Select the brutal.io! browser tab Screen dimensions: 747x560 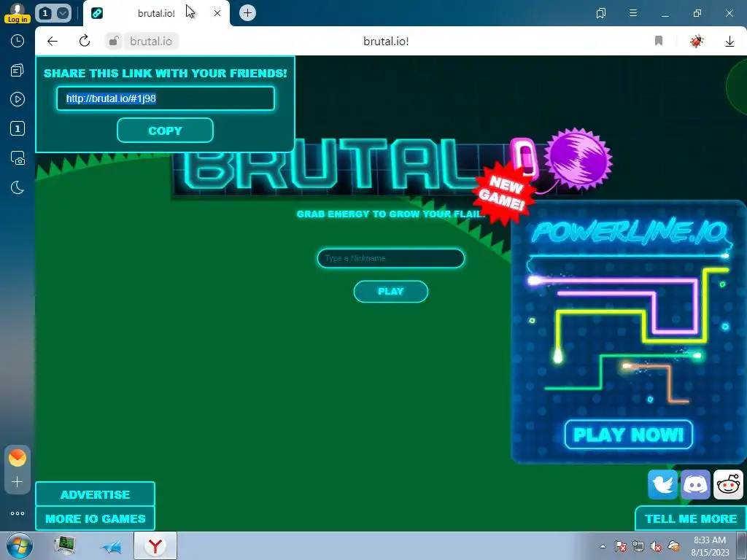click(156, 13)
